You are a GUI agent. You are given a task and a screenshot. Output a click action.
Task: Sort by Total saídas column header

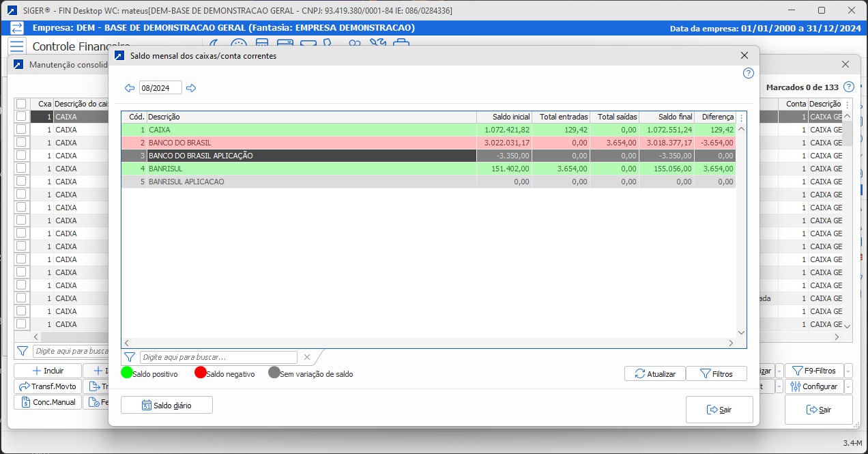(x=614, y=117)
